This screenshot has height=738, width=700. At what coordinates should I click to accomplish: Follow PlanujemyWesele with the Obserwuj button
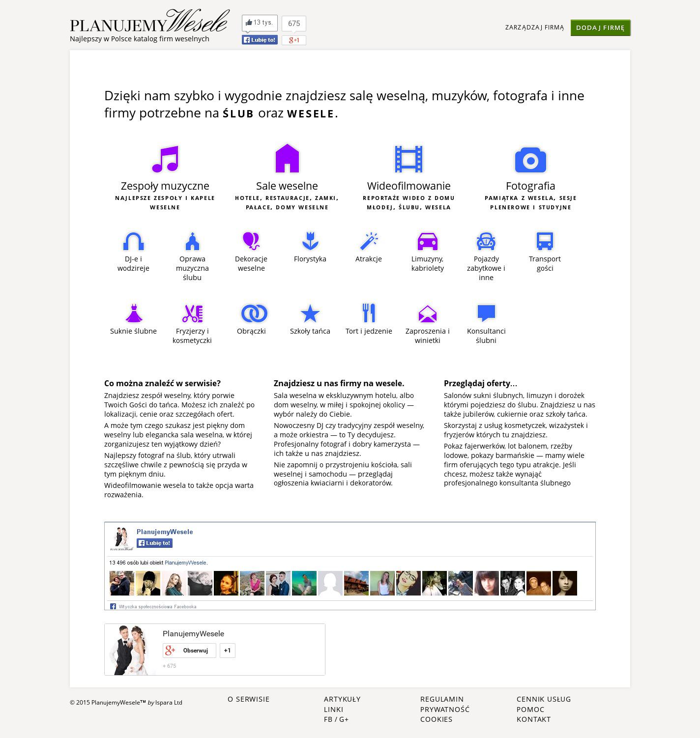[189, 651]
